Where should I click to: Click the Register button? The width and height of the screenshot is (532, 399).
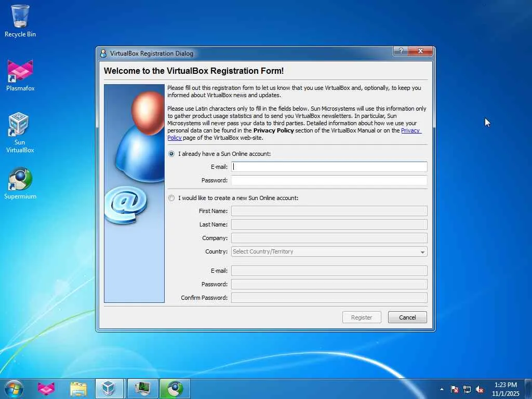362,317
